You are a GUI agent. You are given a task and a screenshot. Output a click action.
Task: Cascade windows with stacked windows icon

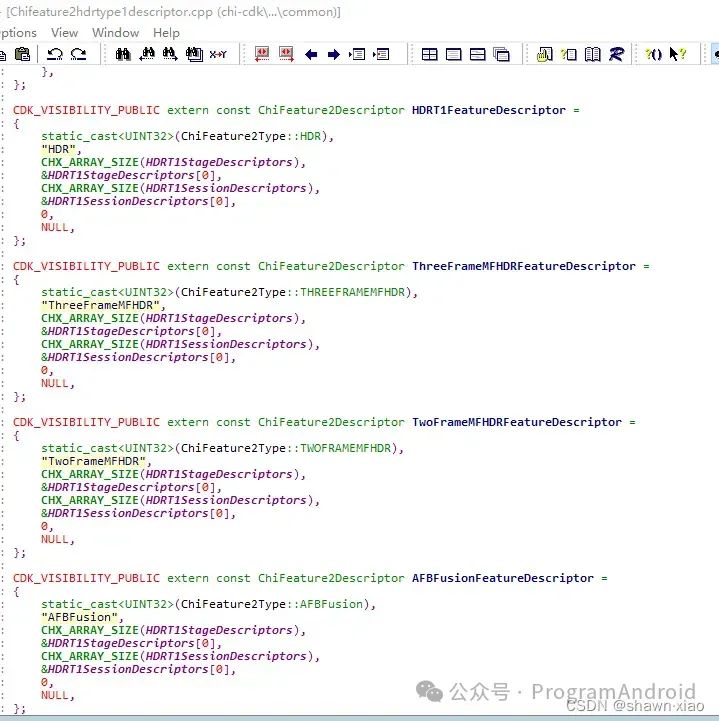501,54
